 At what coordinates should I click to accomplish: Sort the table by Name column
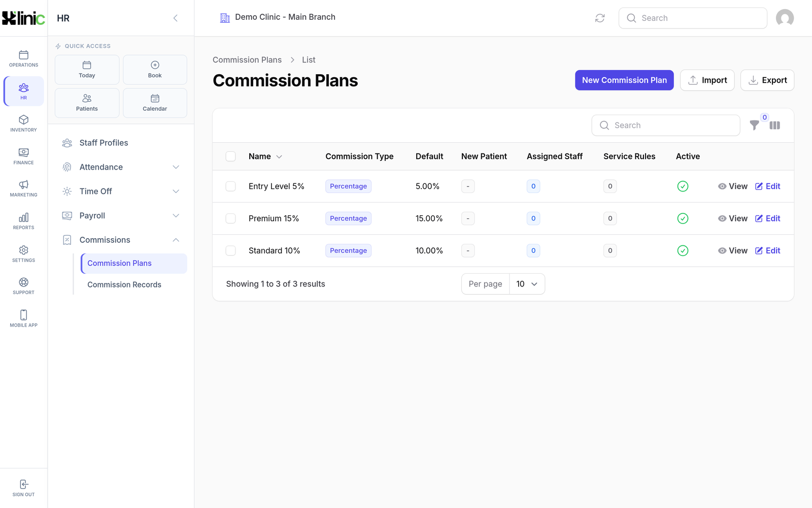pyautogui.click(x=265, y=156)
